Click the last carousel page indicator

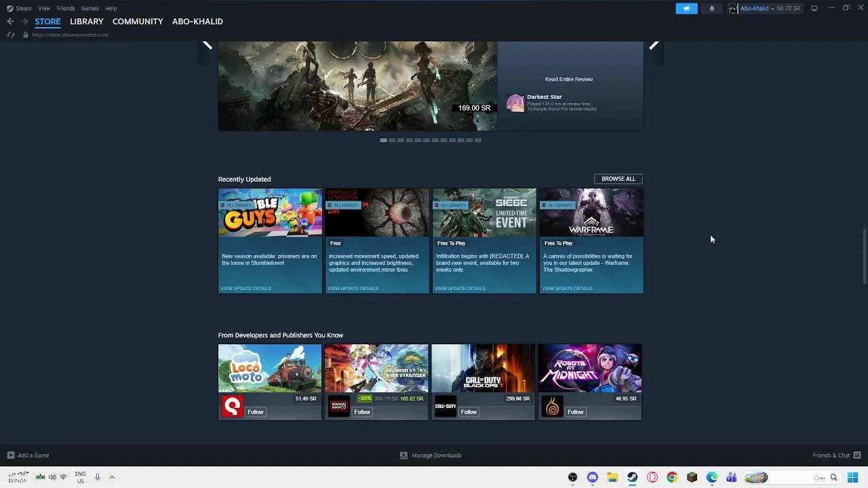(478, 140)
